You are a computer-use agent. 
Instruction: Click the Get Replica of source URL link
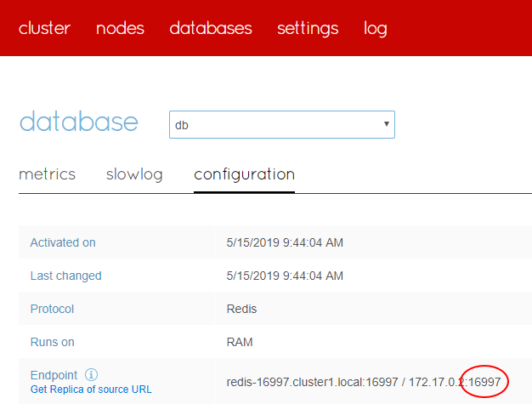pos(91,390)
